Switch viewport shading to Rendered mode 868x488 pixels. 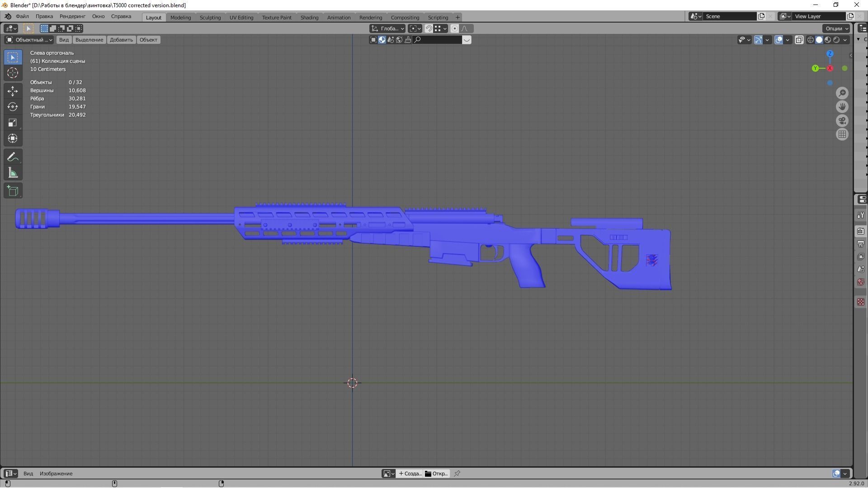click(835, 40)
